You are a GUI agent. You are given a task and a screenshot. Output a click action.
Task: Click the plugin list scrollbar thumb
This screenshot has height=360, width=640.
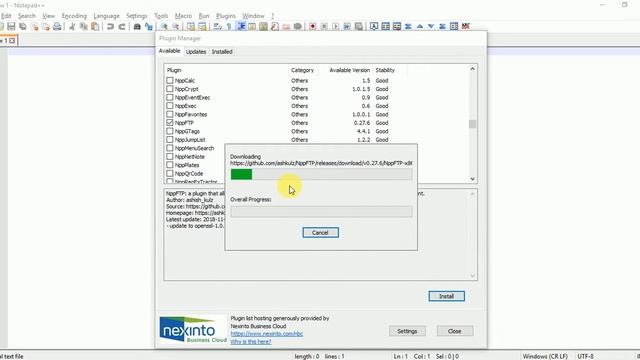[472, 124]
